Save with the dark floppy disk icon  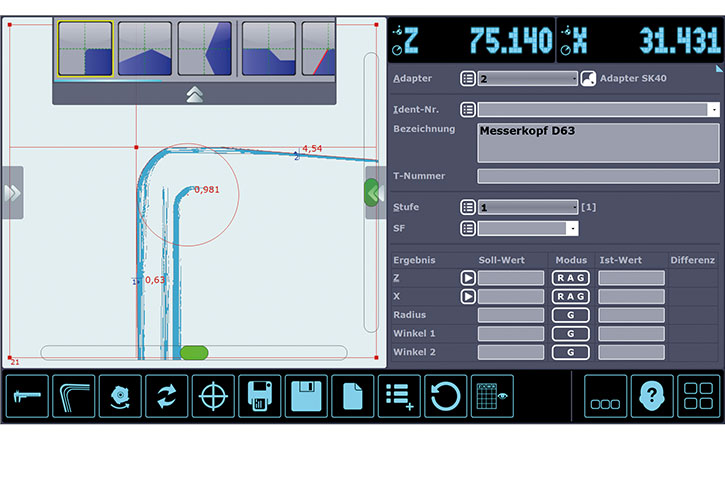tap(259, 396)
